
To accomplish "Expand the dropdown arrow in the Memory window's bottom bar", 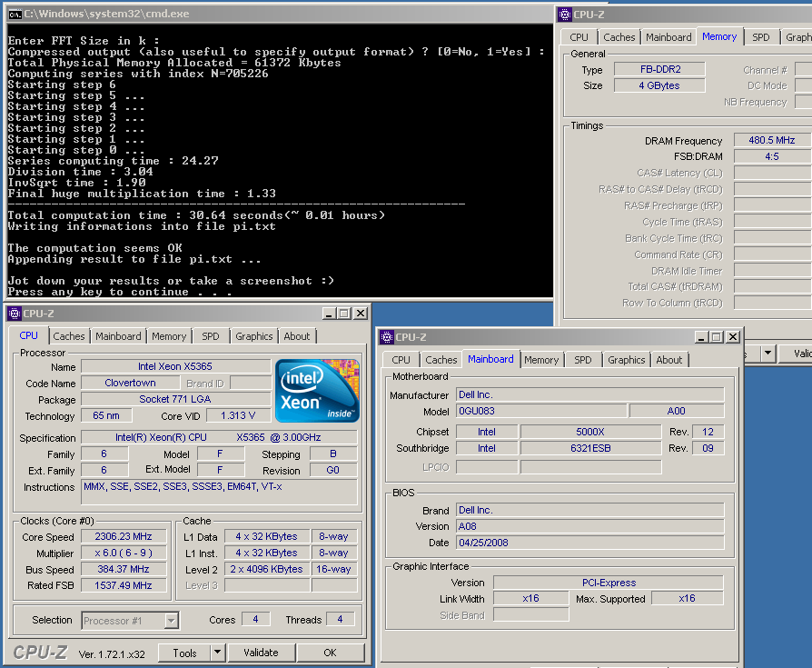I will 768,354.
